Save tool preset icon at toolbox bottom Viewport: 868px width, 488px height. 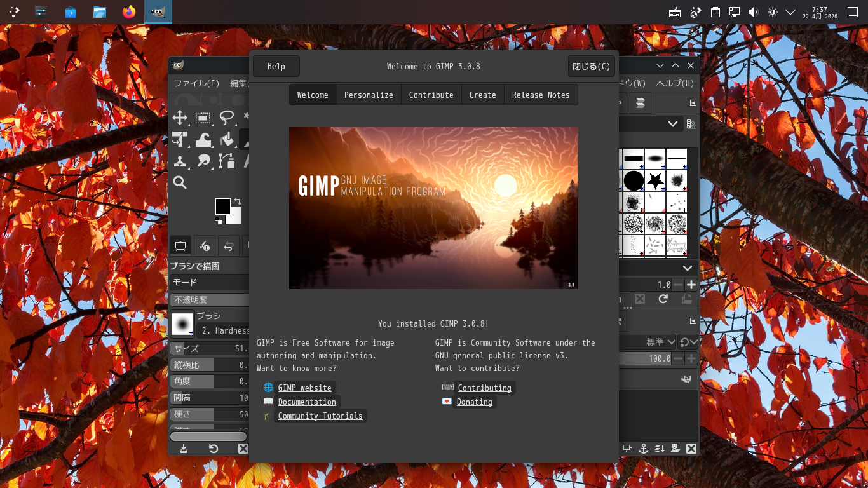[x=184, y=449]
